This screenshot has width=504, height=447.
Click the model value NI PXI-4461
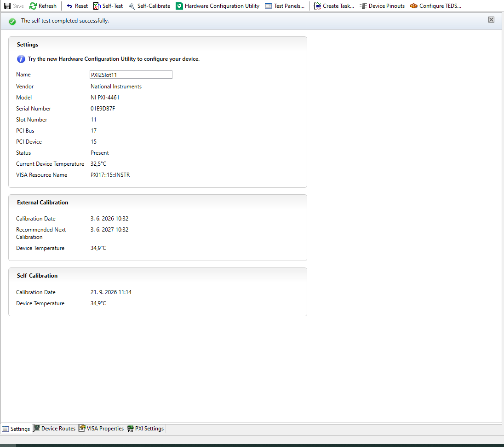[x=105, y=98]
